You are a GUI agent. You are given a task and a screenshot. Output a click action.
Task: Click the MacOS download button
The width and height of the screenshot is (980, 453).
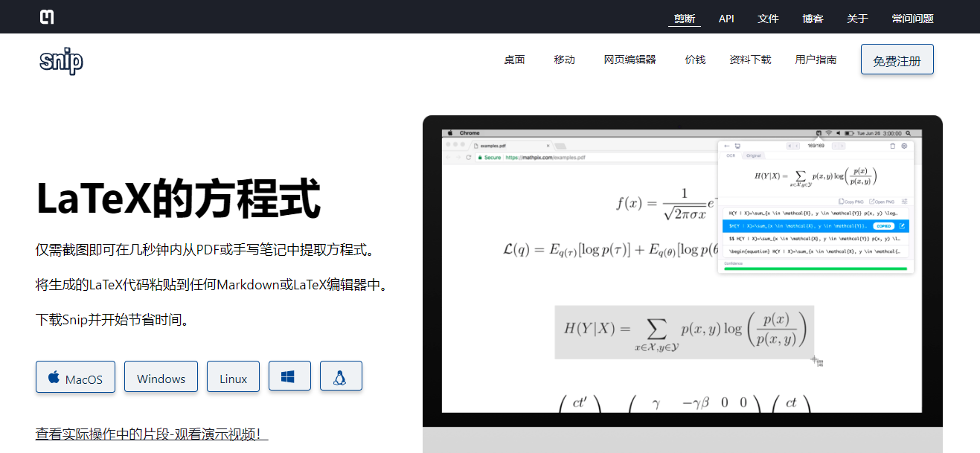pos(75,377)
